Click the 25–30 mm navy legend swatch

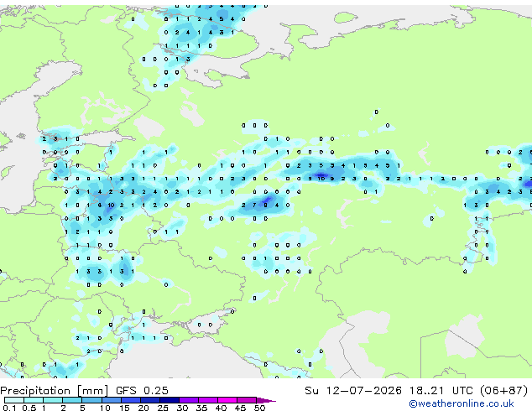[170, 400]
